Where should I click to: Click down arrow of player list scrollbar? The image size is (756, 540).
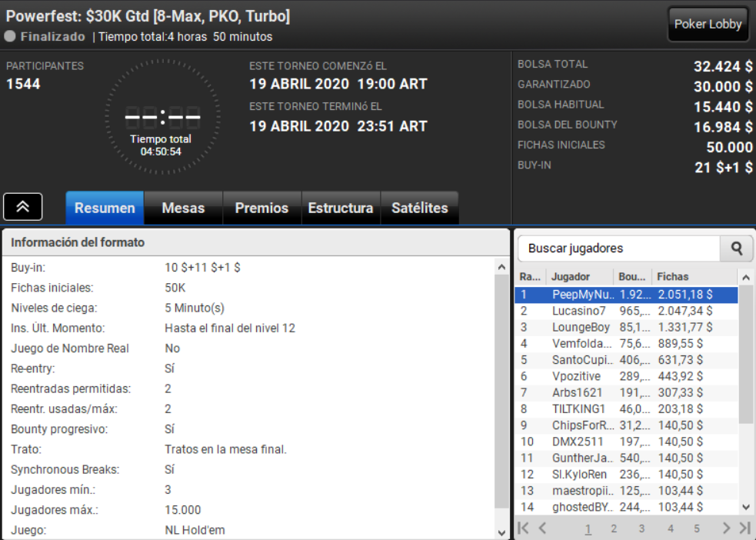[746, 507]
